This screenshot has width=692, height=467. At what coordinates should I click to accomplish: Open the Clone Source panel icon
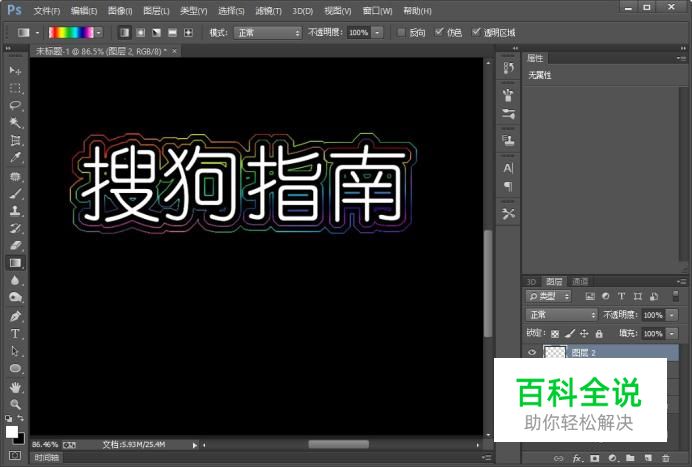point(508,140)
